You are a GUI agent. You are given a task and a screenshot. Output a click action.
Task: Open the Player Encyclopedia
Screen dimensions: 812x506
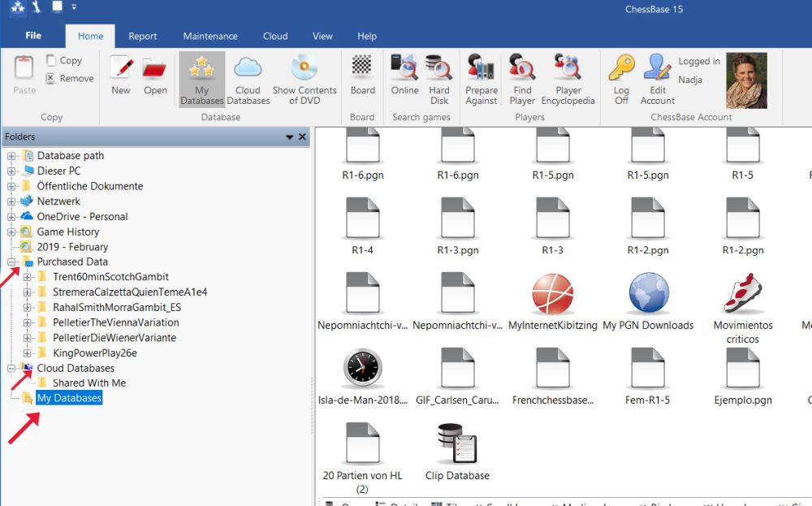[x=568, y=80]
